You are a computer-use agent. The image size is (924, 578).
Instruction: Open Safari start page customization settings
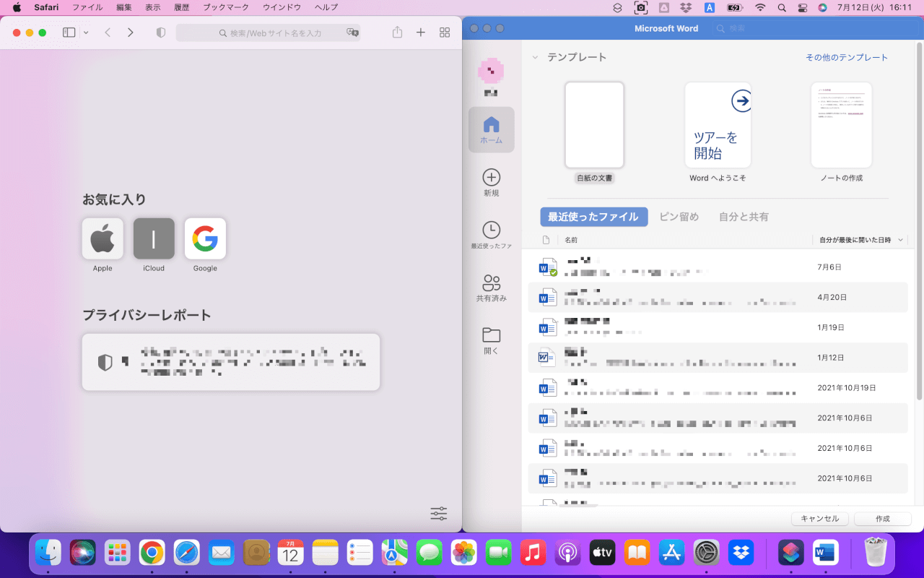(x=439, y=514)
